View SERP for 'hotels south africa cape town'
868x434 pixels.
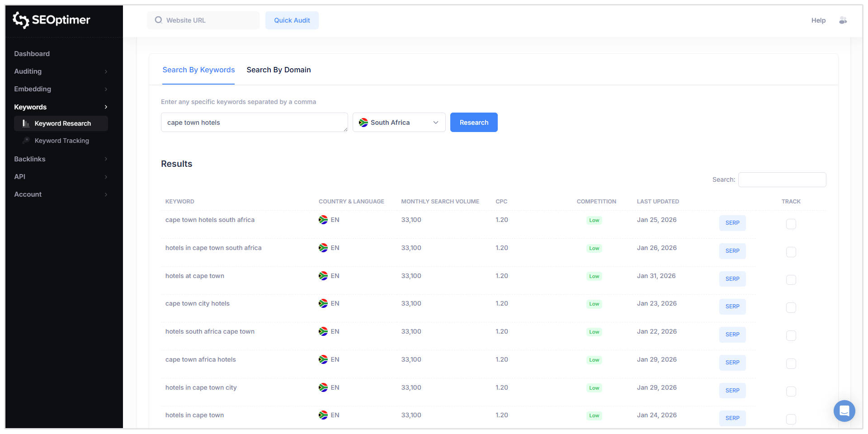coord(732,335)
